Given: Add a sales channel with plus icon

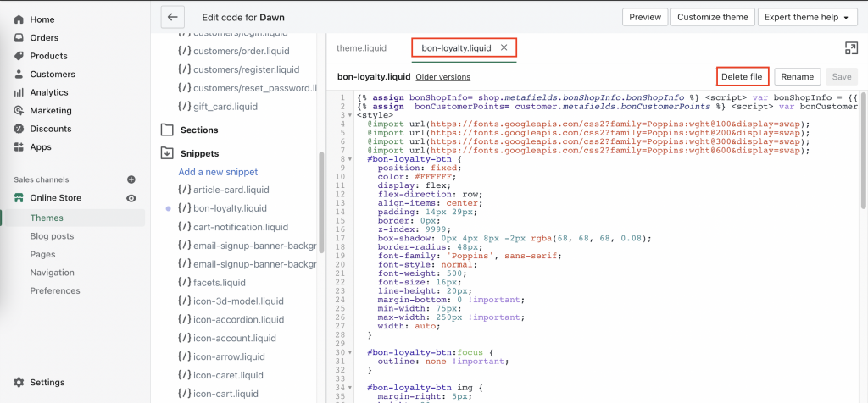Looking at the screenshot, I should tap(131, 179).
